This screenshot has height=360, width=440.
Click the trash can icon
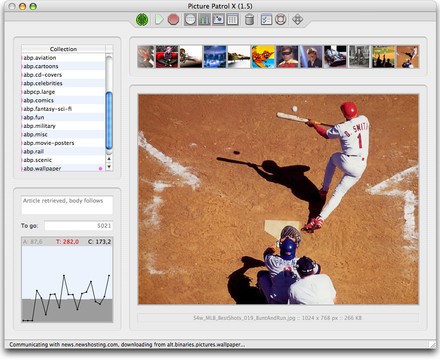(x=249, y=20)
